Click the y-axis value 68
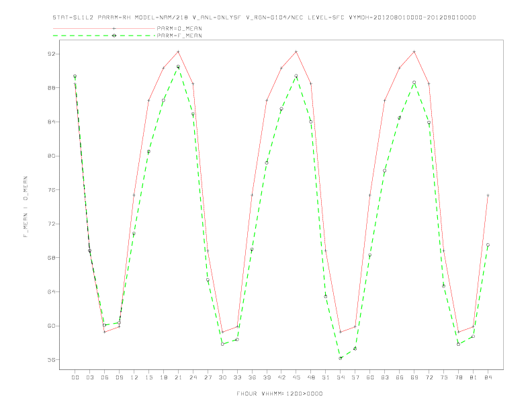532x411 pixels. point(51,258)
